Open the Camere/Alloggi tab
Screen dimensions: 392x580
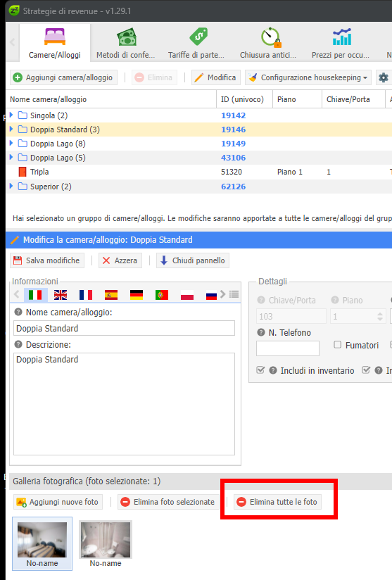coord(55,43)
